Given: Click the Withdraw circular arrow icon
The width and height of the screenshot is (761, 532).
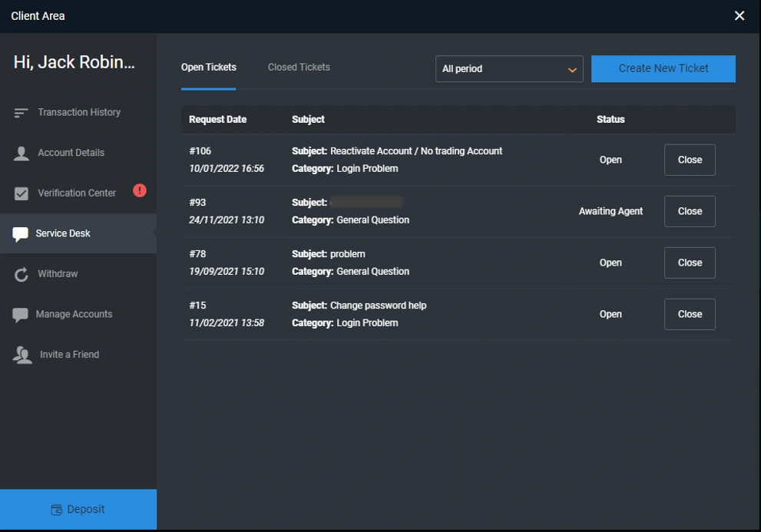Looking at the screenshot, I should tap(22, 275).
